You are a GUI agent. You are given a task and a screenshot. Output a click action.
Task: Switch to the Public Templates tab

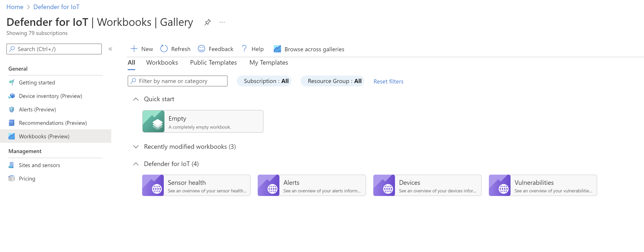pos(213,62)
